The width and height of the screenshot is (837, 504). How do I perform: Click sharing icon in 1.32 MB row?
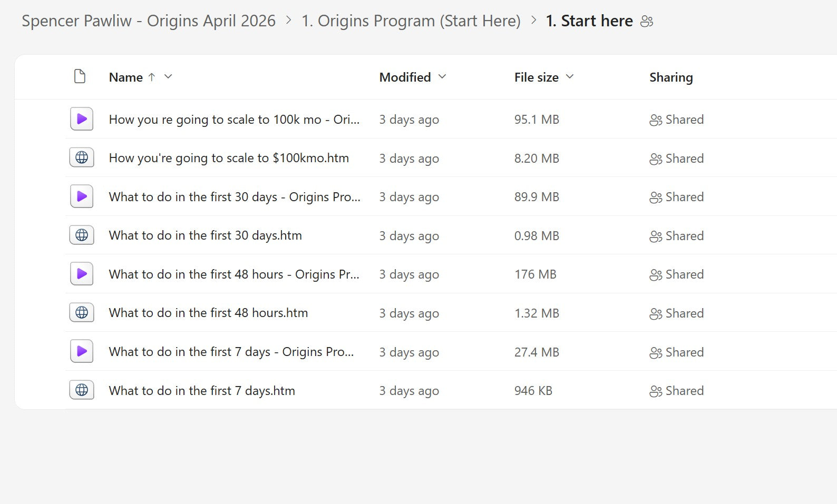click(x=656, y=314)
